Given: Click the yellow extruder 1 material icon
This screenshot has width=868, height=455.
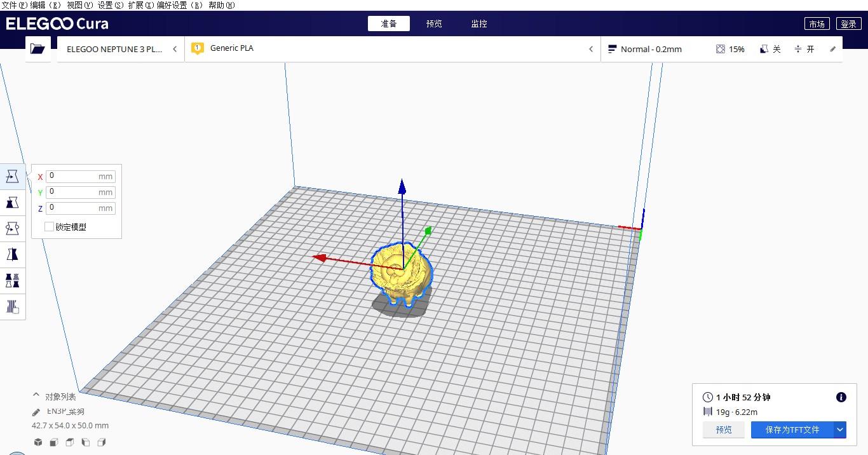Looking at the screenshot, I should [198, 48].
